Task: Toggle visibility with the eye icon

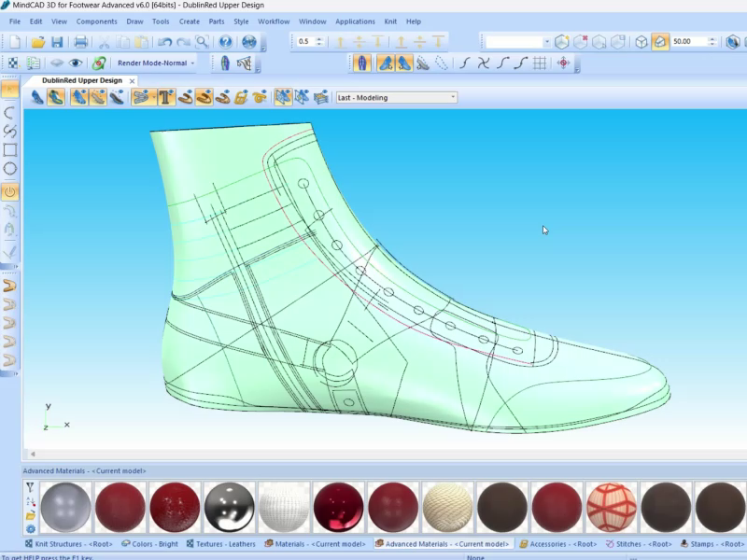Action: 76,63
